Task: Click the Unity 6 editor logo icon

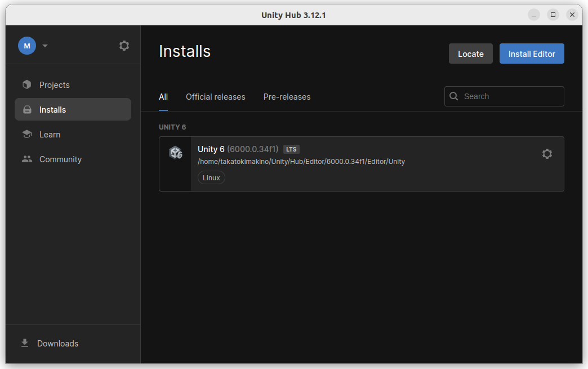Action: click(176, 153)
